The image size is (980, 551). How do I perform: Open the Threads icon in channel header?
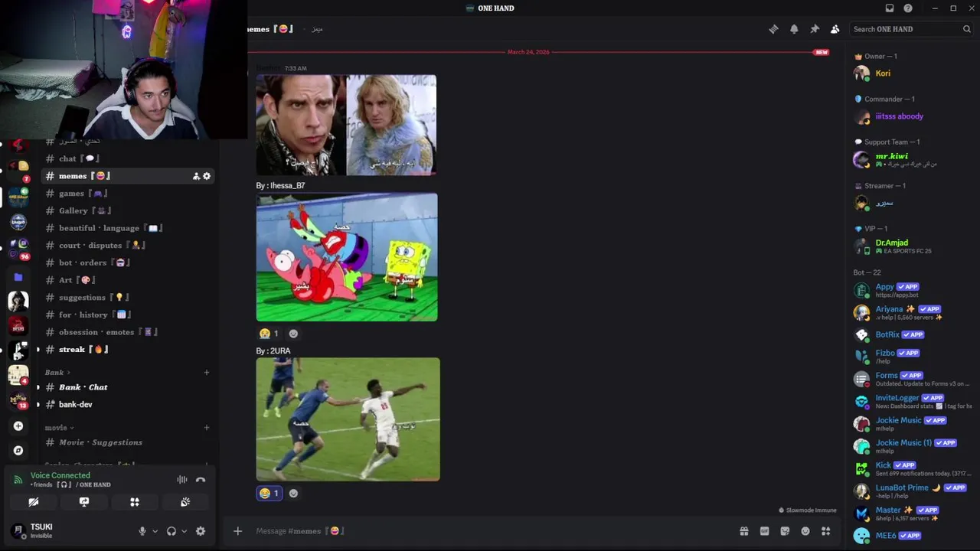point(773,29)
